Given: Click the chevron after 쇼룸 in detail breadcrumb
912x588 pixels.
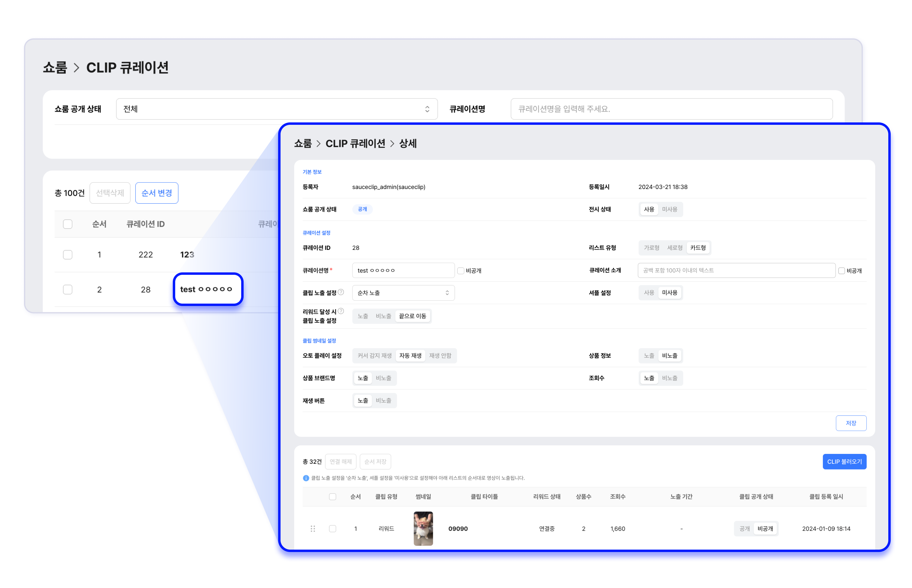Looking at the screenshot, I should 318,144.
